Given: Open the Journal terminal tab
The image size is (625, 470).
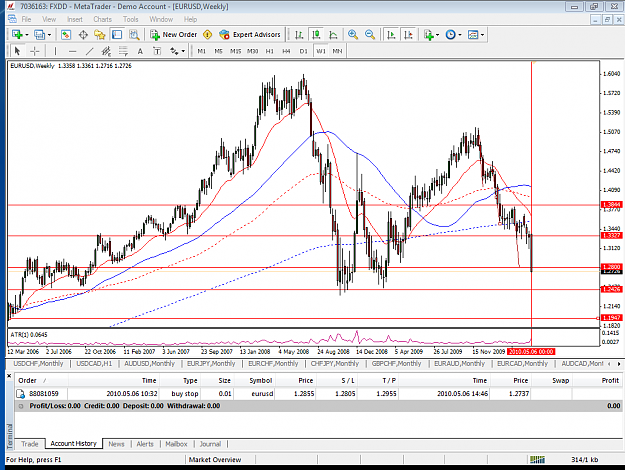Looking at the screenshot, I should (210, 444).
